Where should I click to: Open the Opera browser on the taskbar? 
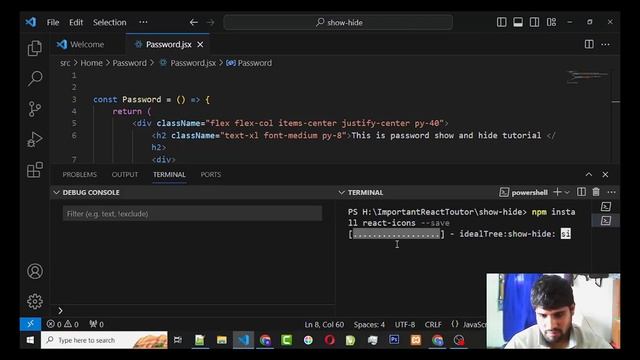click(329, 340)
